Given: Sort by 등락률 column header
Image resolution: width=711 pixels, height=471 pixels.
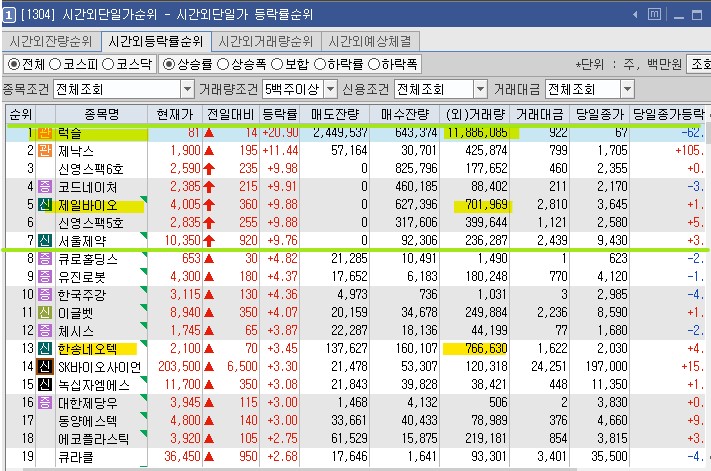Looking at the screenshot, I should tap(280, 114).
